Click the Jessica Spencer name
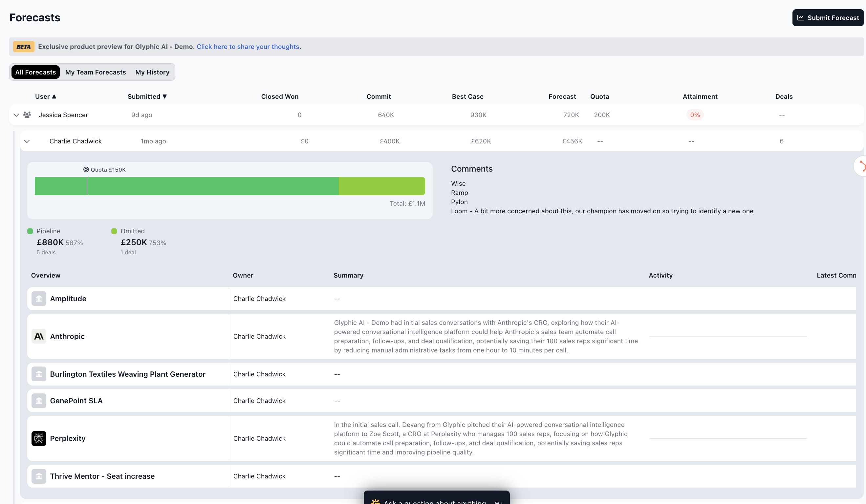 [x=63, y=115]
